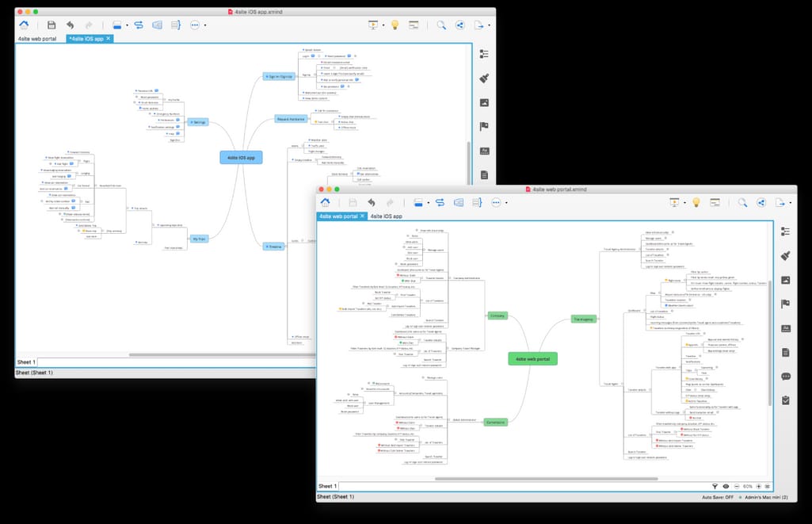Open Themes panel in web portal sidebar

click(x=786, y=328)
